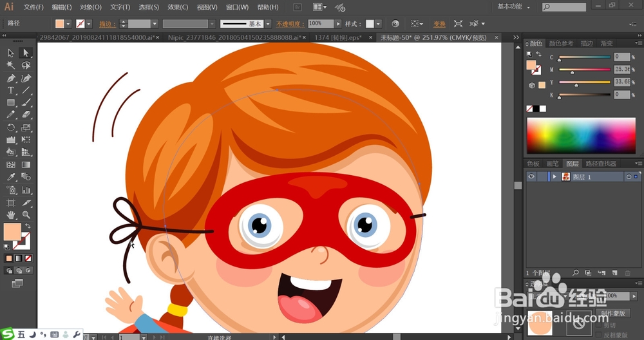The height and width of the screenshot is (340, 644).
Task: Open the 文件(F) menu
Action: [x=33, y=7]
